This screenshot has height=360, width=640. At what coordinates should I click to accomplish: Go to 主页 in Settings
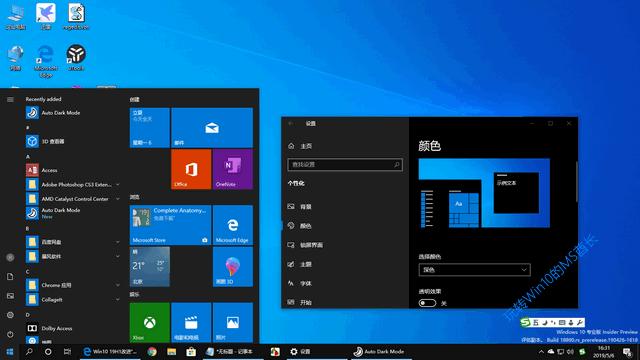pos(300,146)
